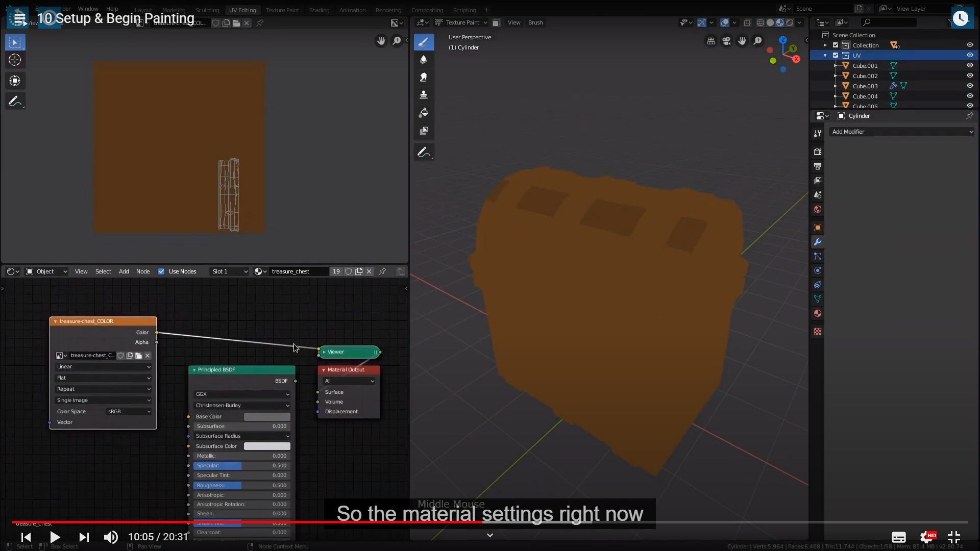
Task: Select the Fill bucket tool
Action: [x=424, y=113]
